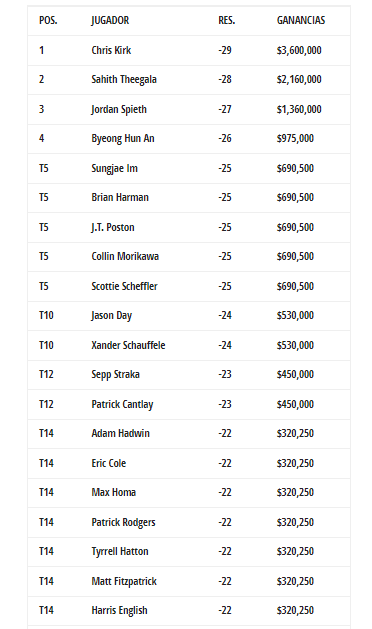
Task: Click the RES. column header
Action: [x=227, y=20]
